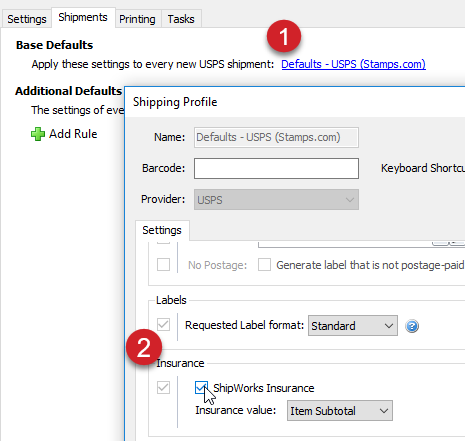Open the Provider USPS dropdown
Image resolution: width=465 pixels, height=441 pixels.
click(276, 200)
